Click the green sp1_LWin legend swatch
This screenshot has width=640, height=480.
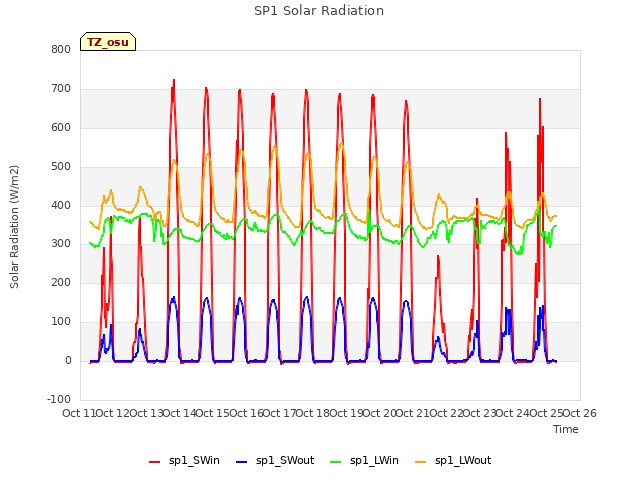click(336, 462)
